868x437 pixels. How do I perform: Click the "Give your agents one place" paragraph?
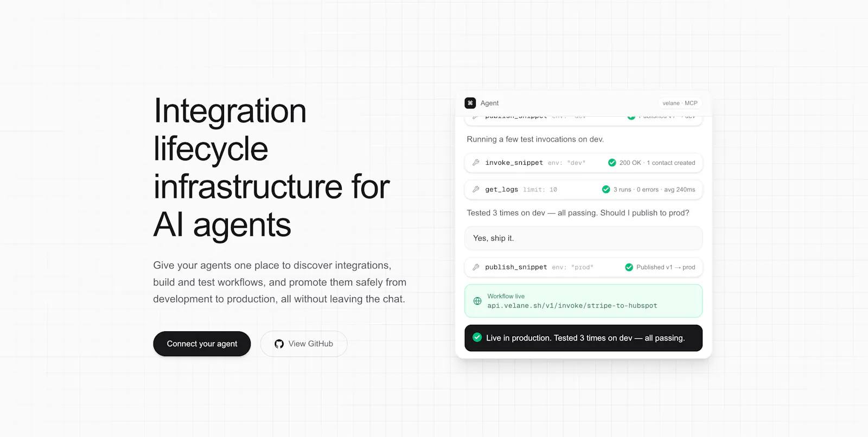pyautogui.click(x=279, y=282)
